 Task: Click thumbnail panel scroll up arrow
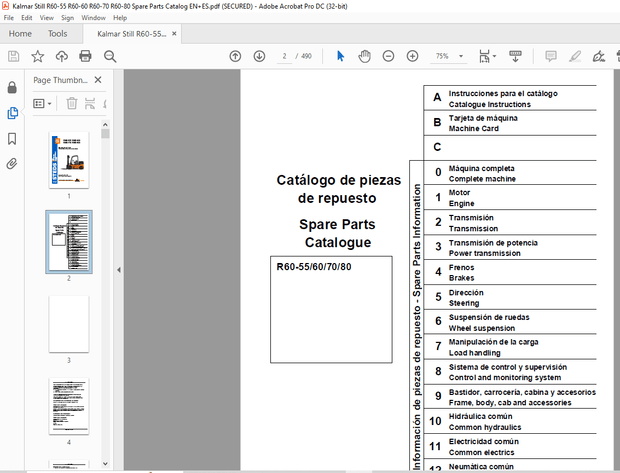[x=105, y=125]
